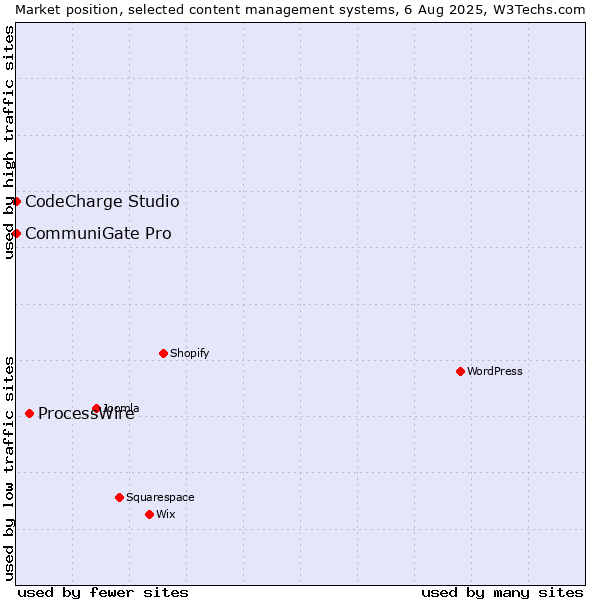600x600 pixels.
Task: Click the 'used by many sites' axis label
Action: click(502, 593)
